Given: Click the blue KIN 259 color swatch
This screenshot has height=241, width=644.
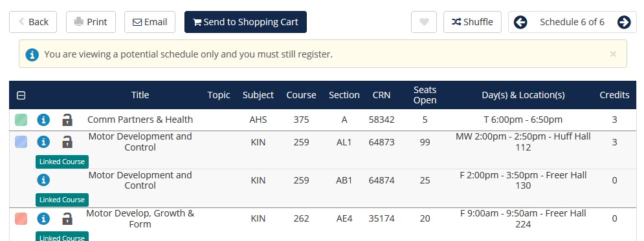Looking at the screenshot, I should [x=21, y=141].
